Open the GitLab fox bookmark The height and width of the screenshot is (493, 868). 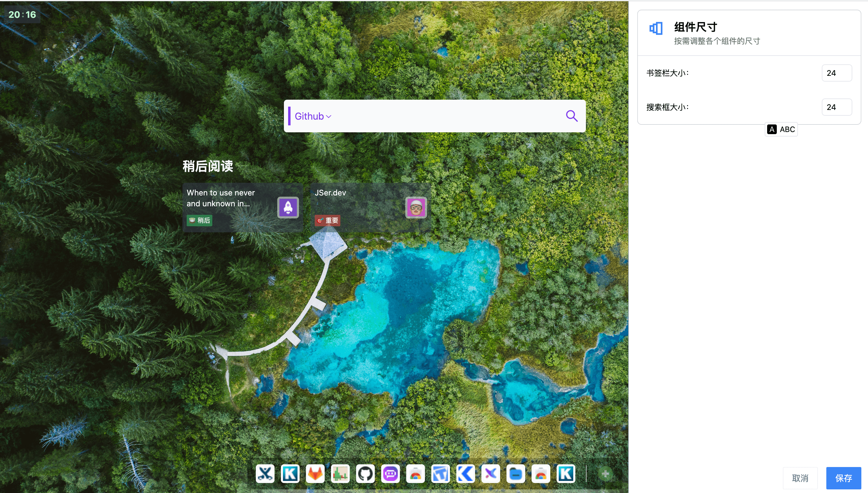tap(315, 474)
